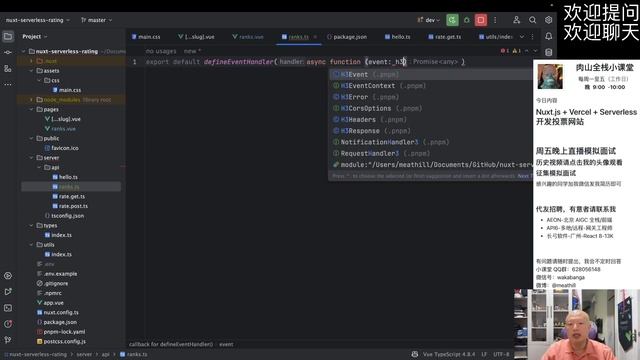Image resolution: width=640 pixels, height=360 pixels.
Task: Click the Debug bug icon
Action: pyautogui.click(x=467, y=20)
